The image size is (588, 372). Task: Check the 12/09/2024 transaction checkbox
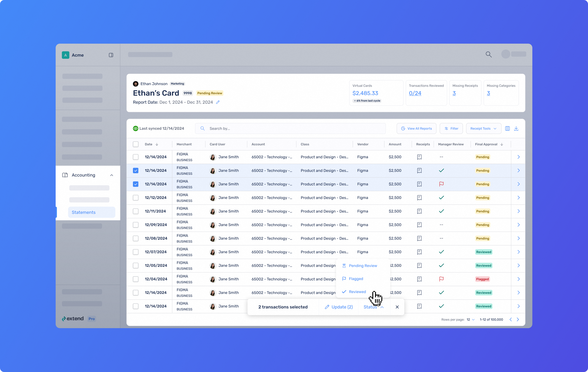point(135,225)
